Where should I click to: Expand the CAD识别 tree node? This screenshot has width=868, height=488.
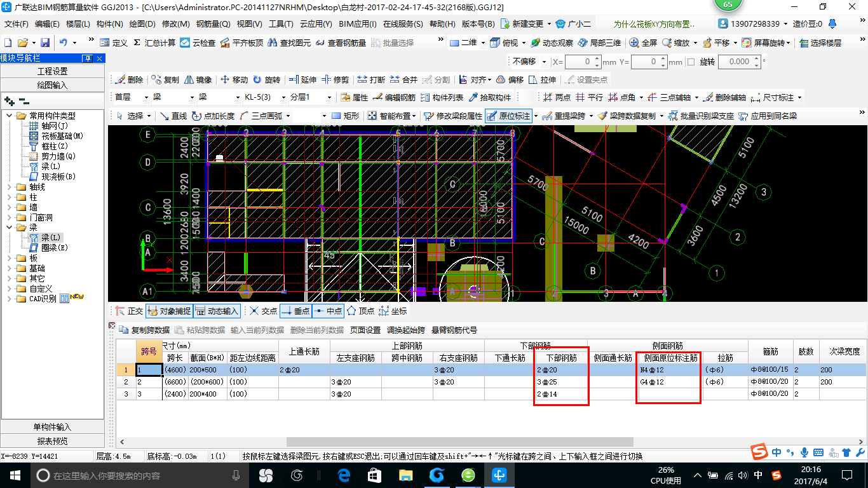pos(10,299)
